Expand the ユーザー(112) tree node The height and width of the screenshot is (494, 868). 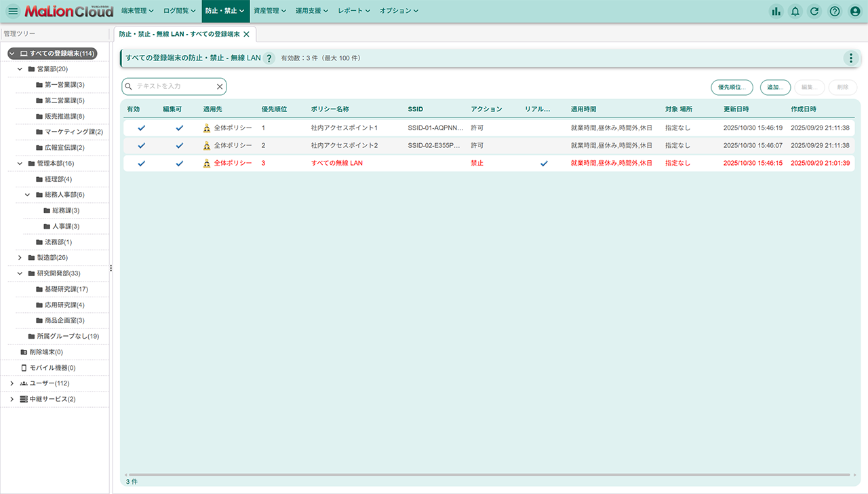12,383
